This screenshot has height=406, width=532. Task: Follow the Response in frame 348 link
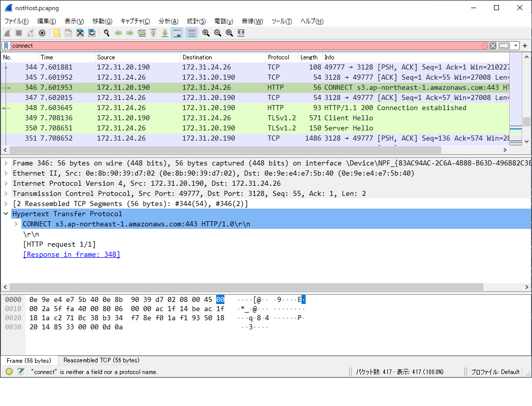72,254
